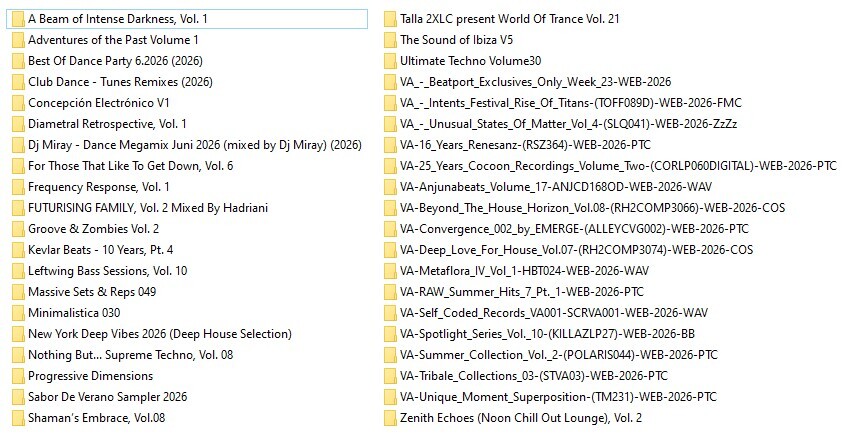Click 'Ultimate Techno Volume30' folder name
849x438 pixels.
[471, 61]
